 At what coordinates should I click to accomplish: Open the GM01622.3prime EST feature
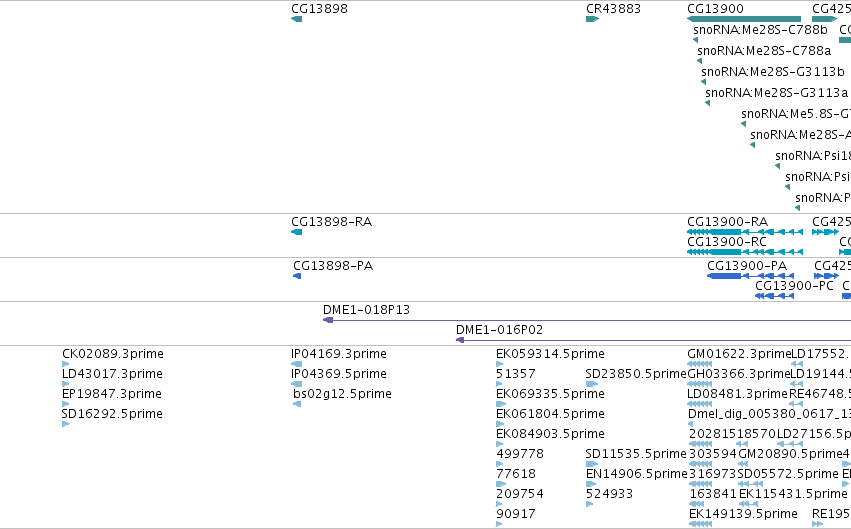point(699,364)
